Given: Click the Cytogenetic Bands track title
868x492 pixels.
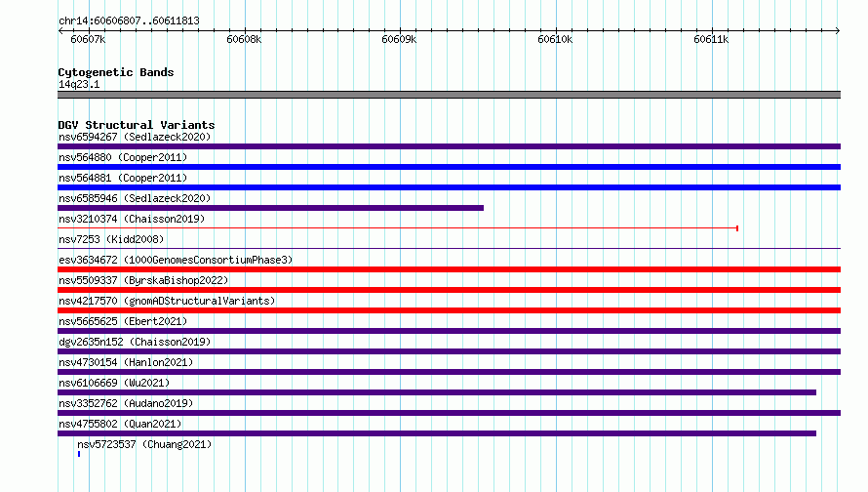Looking at the screenshot, I should pos(116,72).
